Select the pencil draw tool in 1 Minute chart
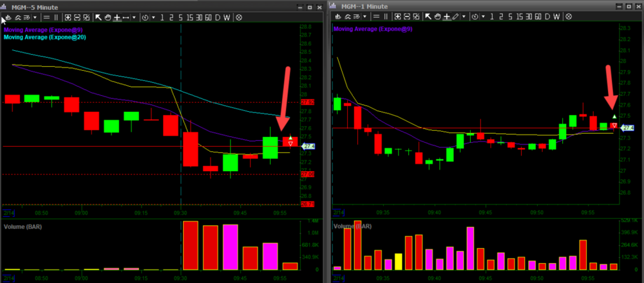This screenshot has height=283, width=644. [456, 17]
